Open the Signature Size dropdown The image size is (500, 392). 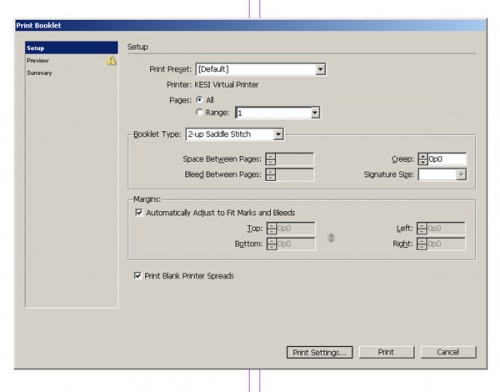click(442, 174)
